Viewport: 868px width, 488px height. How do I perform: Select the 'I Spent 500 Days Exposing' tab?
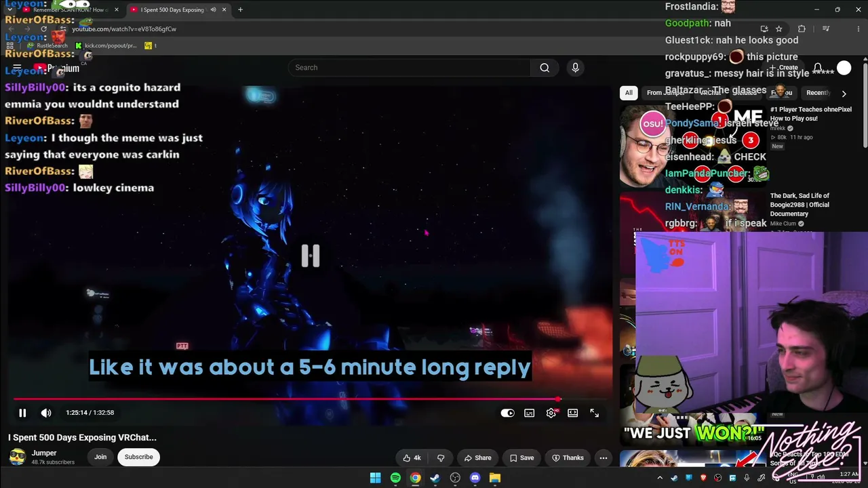(172, 10)
